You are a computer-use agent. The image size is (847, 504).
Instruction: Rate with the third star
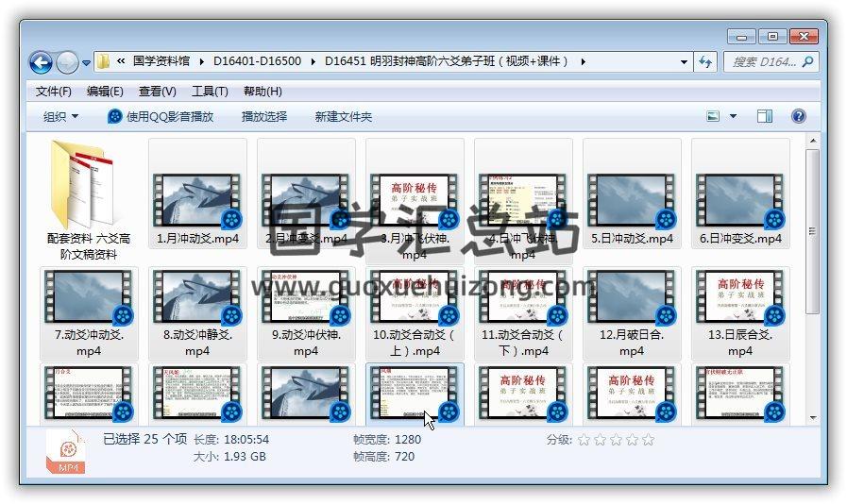617,440
